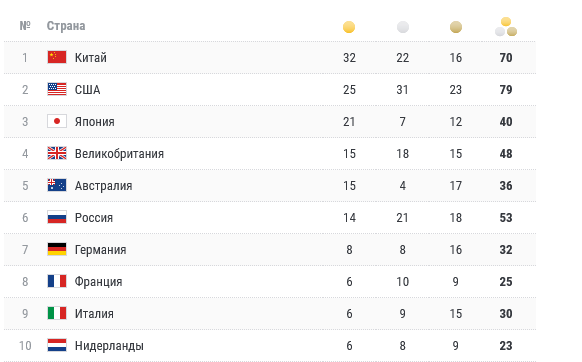
Task: Click the bronze medal column icon
Action: [456, 27]
